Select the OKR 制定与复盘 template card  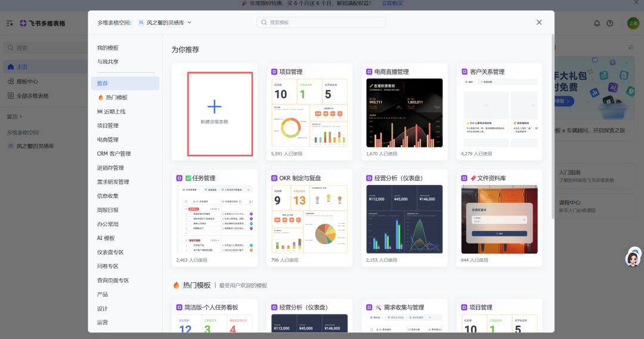[309, 218]
